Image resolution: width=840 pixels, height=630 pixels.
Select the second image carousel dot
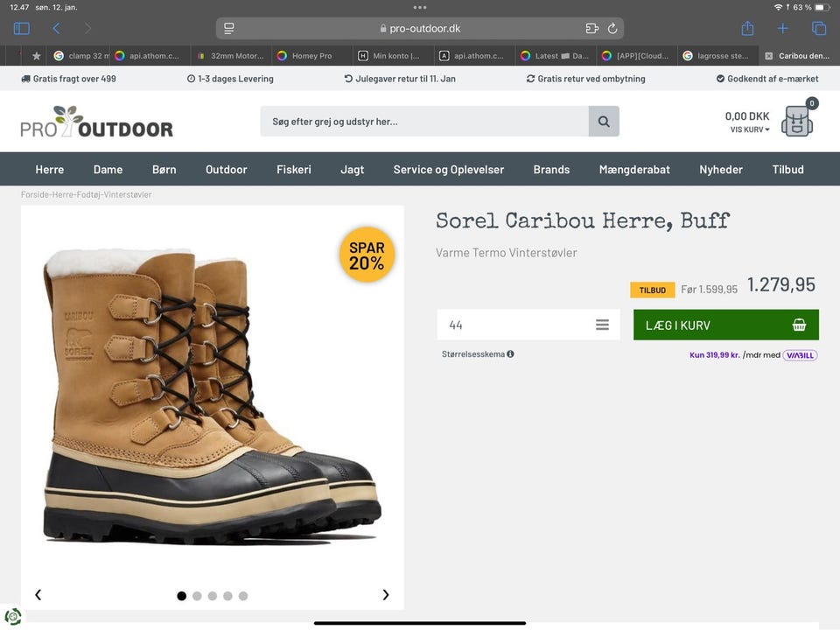click(197, 596)
